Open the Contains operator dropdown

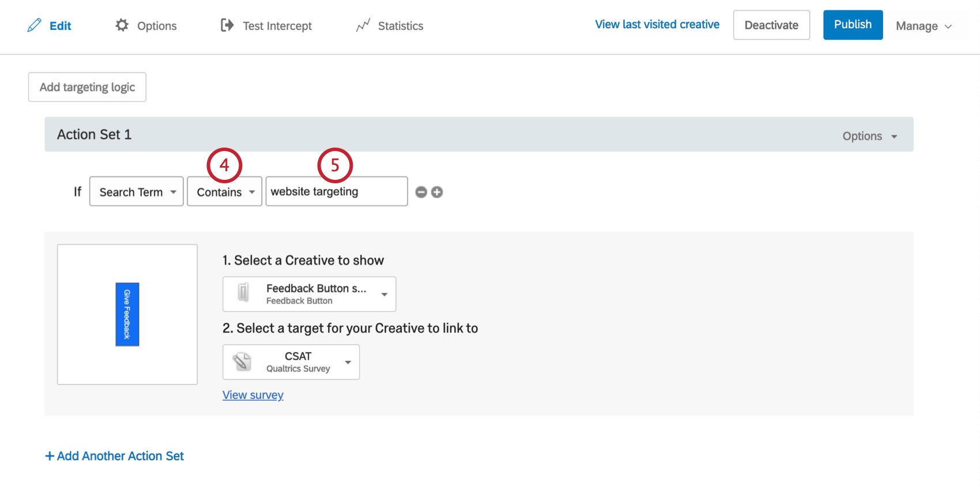(x=225, y=192)
